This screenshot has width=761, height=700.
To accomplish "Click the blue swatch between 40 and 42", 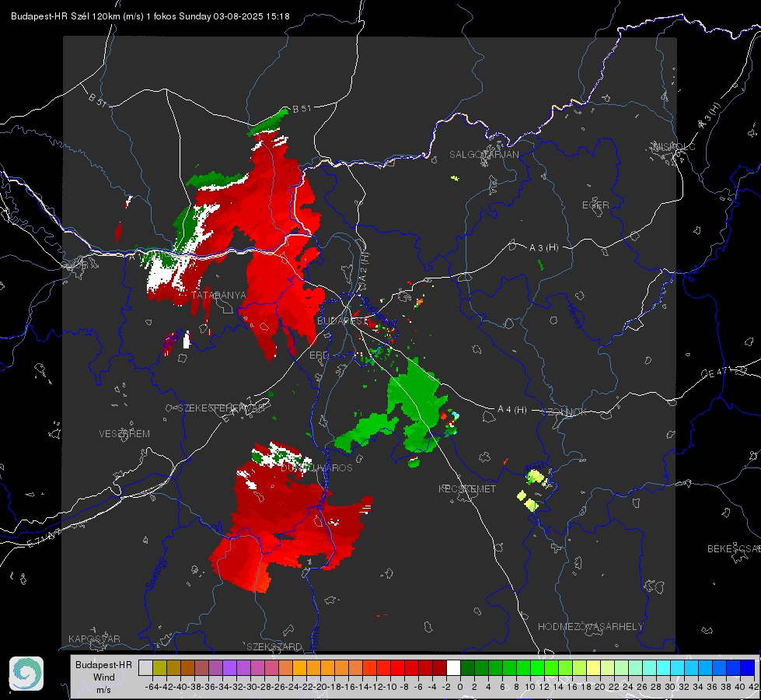I will pos(748,667).
